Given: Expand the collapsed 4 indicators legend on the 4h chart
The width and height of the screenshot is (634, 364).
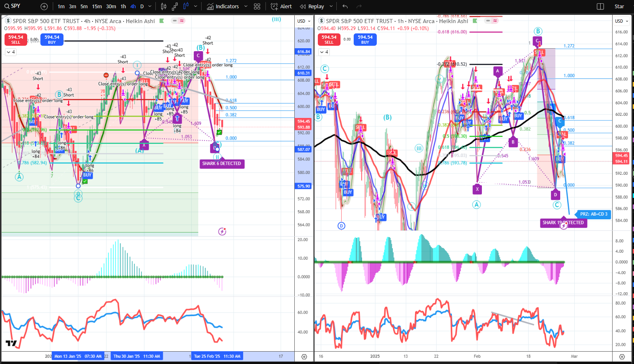Looking at the screenshot, I should (x=11, y=52).
